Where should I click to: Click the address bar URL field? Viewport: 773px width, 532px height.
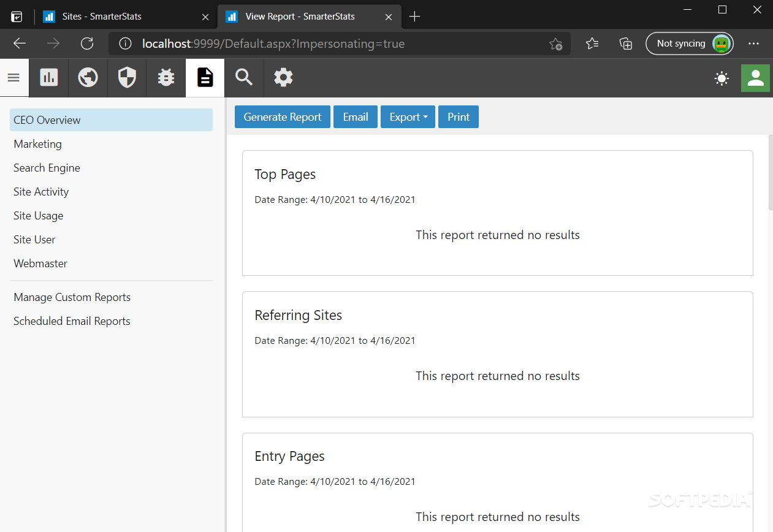[340, 44]
